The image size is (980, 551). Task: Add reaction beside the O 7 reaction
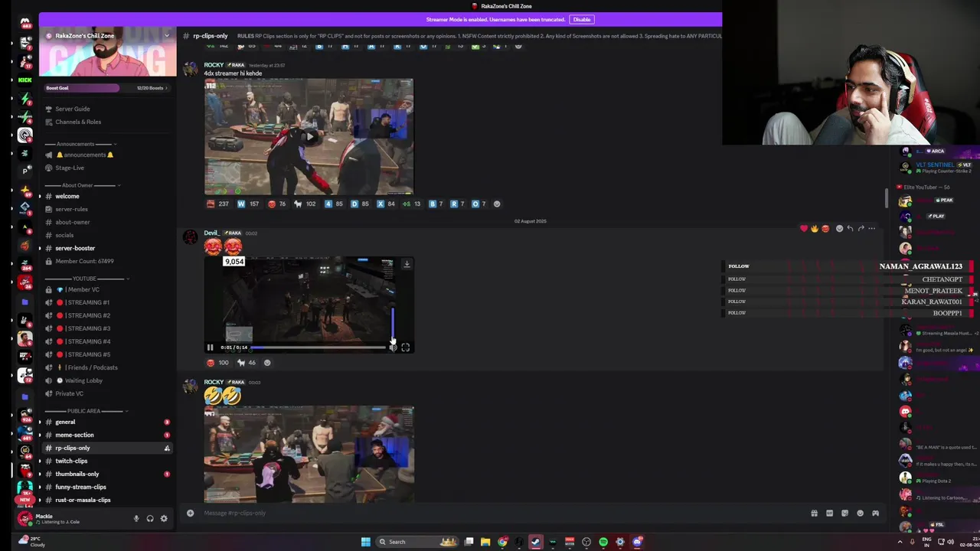click(497, 204)
